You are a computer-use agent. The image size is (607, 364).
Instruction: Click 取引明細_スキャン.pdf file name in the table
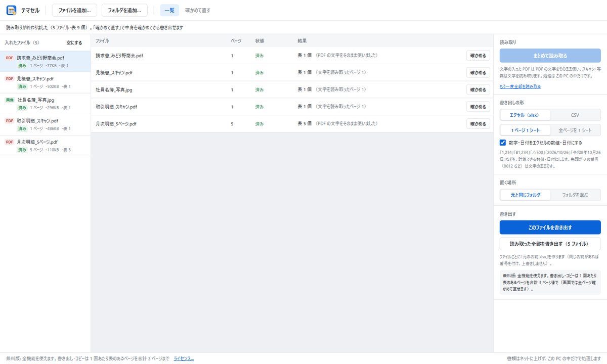(117, 107)
